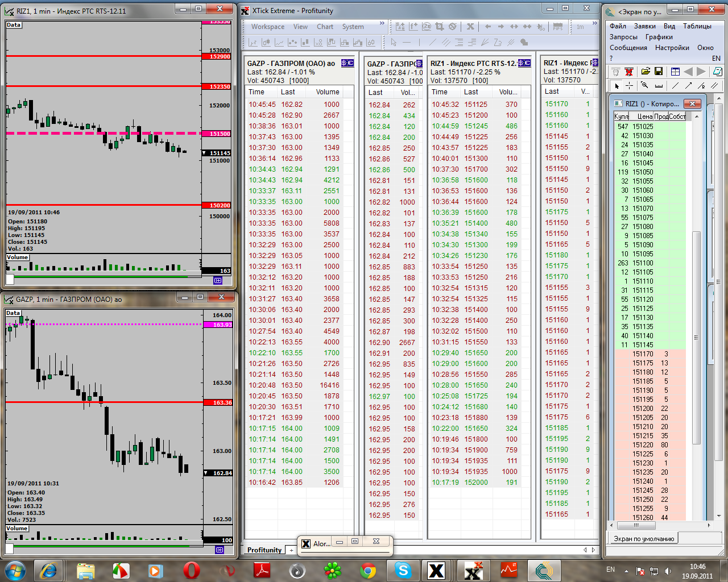
Task: Open the View menu in XTick
Action: tap(300, 27)
